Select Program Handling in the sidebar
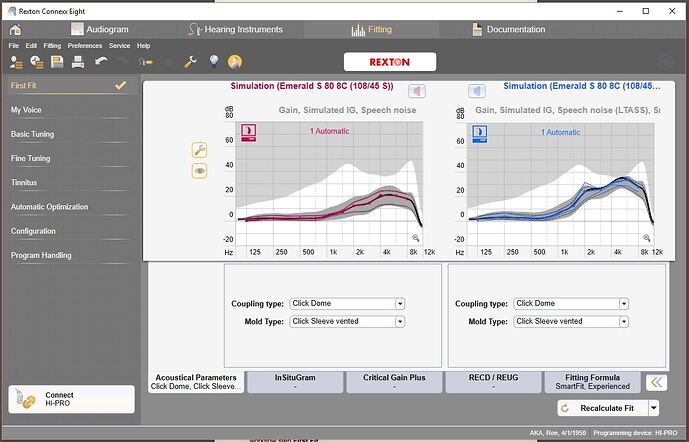Screen dimensions: 689x442 (70, 255)
